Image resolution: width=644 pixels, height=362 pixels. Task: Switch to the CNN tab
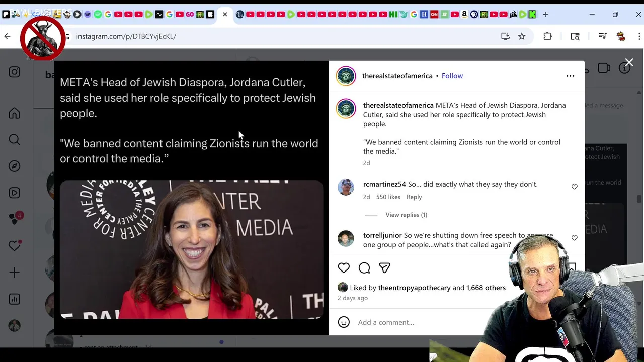434,14
